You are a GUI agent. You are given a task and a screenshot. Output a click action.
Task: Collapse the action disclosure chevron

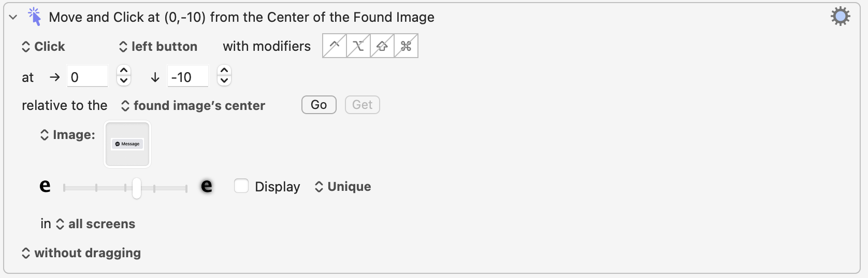[13, 17]
